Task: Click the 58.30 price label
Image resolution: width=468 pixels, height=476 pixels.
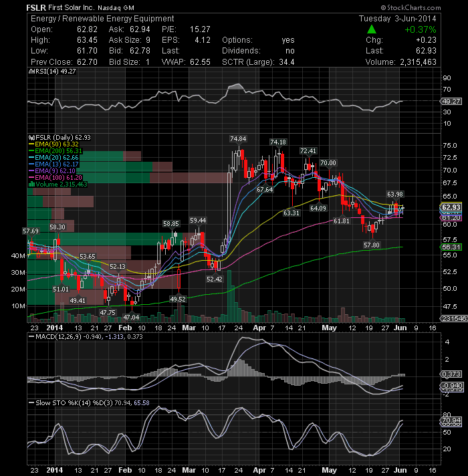Action: coord(57,227)
